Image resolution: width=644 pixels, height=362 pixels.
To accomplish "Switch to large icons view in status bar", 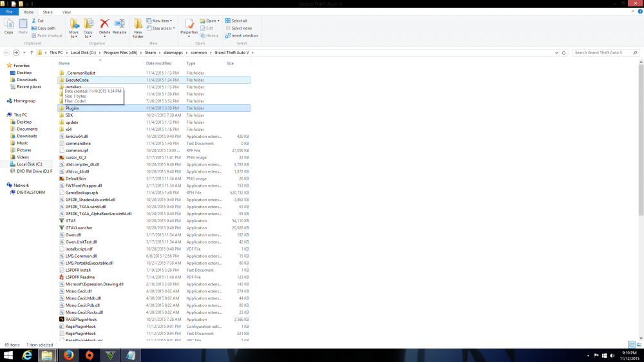I will point(639,345).
